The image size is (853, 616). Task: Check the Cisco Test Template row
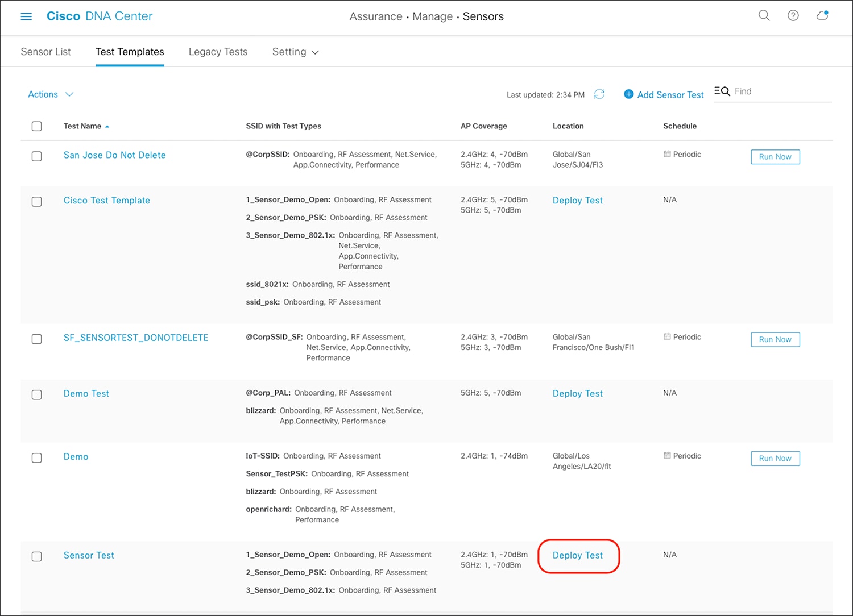(37, 202)
